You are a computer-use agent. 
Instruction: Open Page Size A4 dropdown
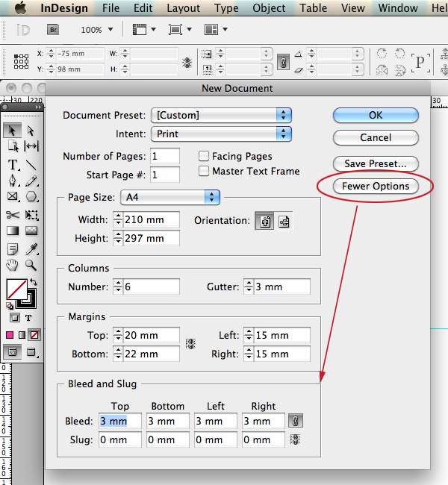click(170, 197)
